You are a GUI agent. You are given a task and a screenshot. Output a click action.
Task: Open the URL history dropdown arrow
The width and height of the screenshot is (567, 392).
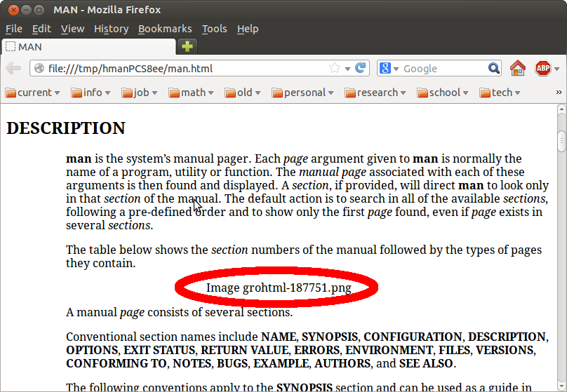coord(347,69)
